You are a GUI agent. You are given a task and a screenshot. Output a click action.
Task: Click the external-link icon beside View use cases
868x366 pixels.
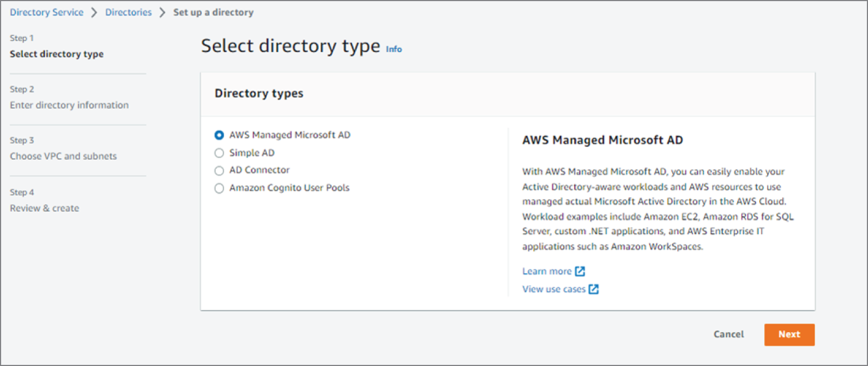pyautogui.click(x=594, y=289)
